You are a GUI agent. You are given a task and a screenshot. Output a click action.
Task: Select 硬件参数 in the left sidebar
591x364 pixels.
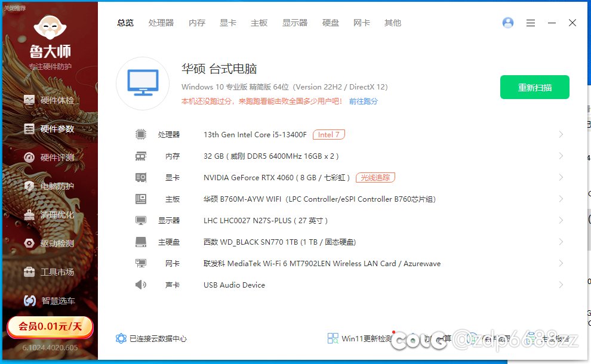(x=49, y=129)
